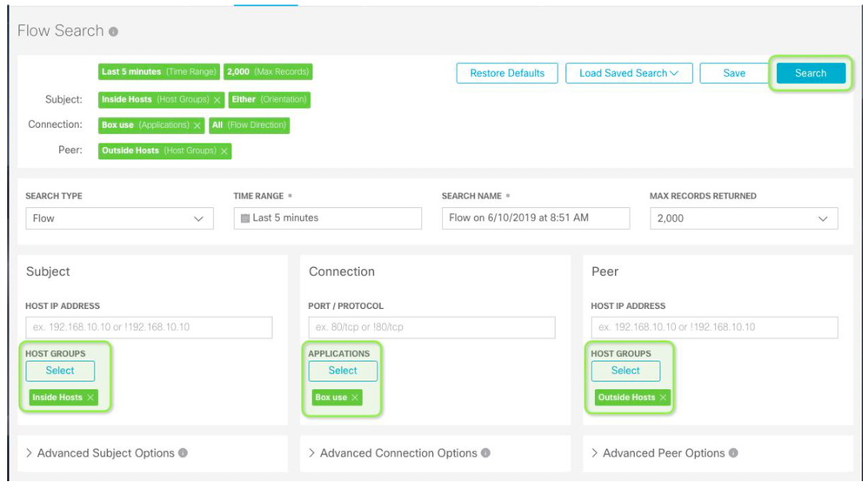Click the Save button
This screenshot has width=868, height=489.
tap(734, 73)
